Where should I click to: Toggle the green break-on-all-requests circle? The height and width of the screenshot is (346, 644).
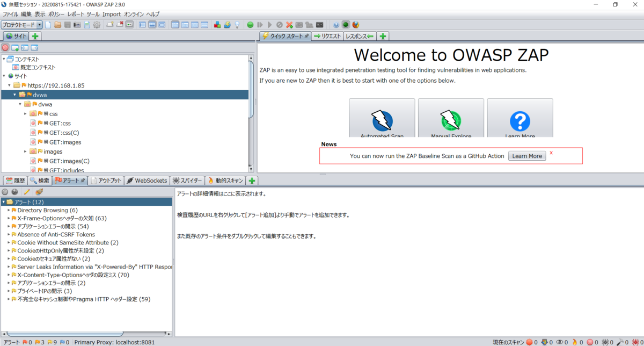point(250,25)
